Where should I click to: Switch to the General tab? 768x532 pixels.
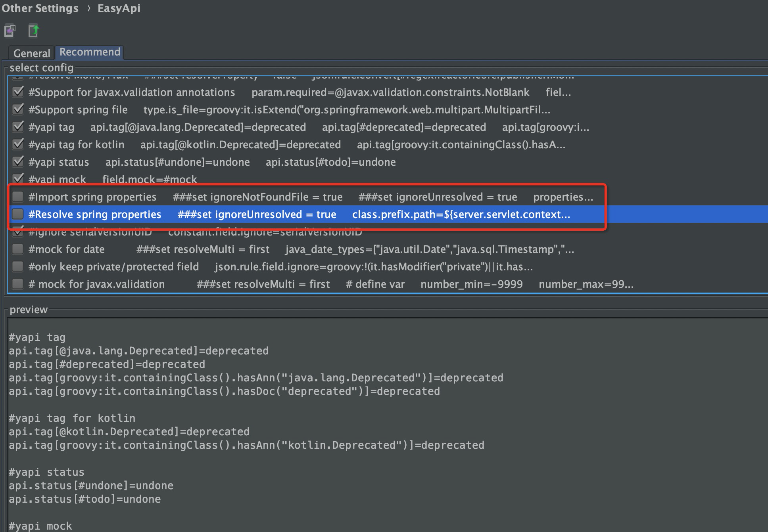click(x=32, y=53)
